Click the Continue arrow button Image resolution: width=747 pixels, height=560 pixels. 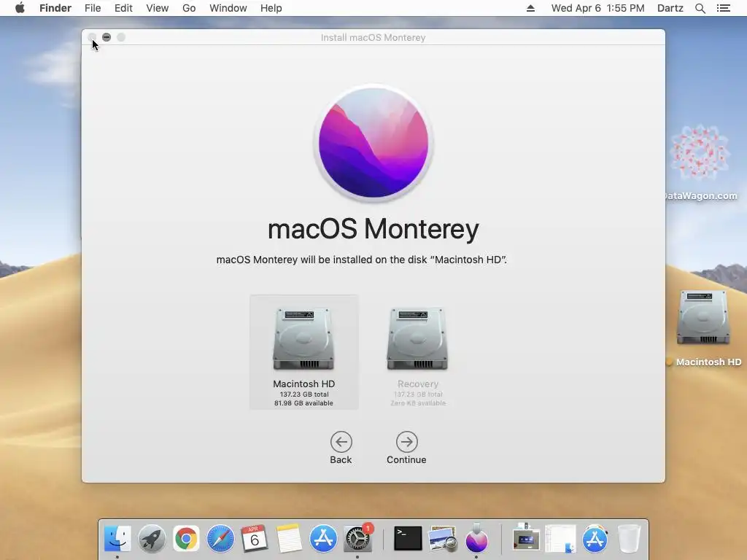point(406,442)
